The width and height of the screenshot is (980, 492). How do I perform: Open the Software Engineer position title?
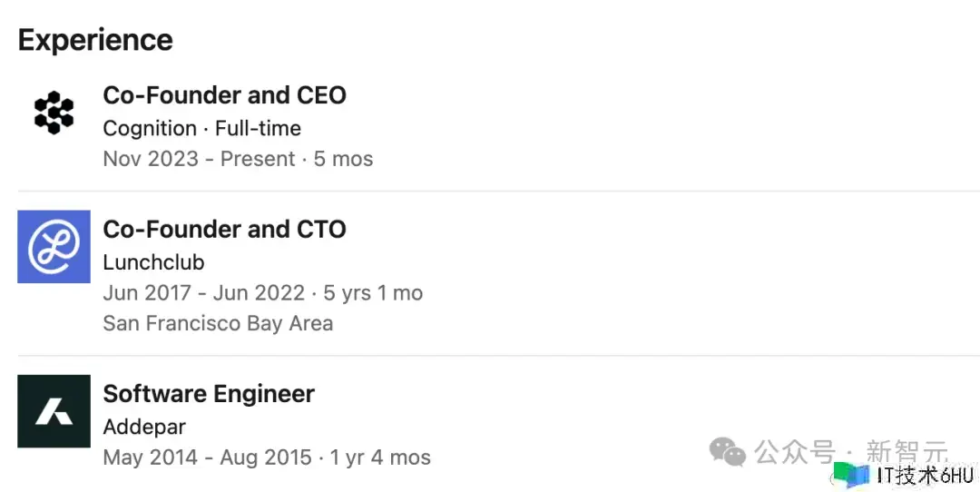209,394
